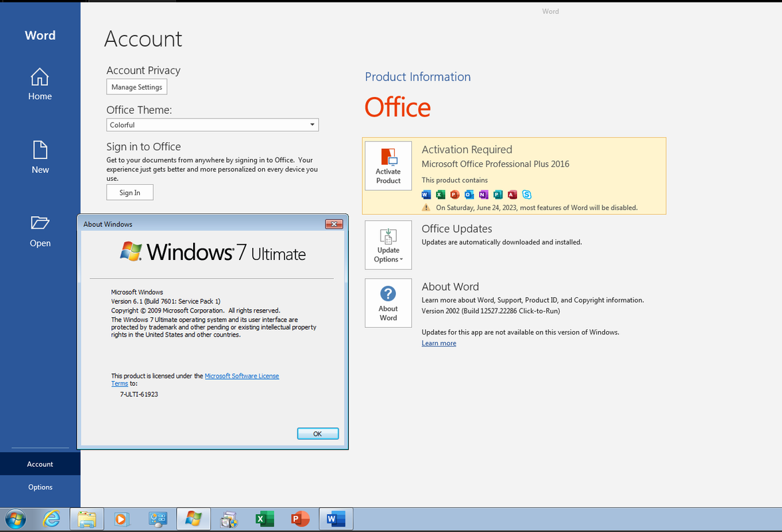Image resolution: width=782 pixels, height=532 pixels.
Task: Click the control panel taskbar icon
Action: 158,519
